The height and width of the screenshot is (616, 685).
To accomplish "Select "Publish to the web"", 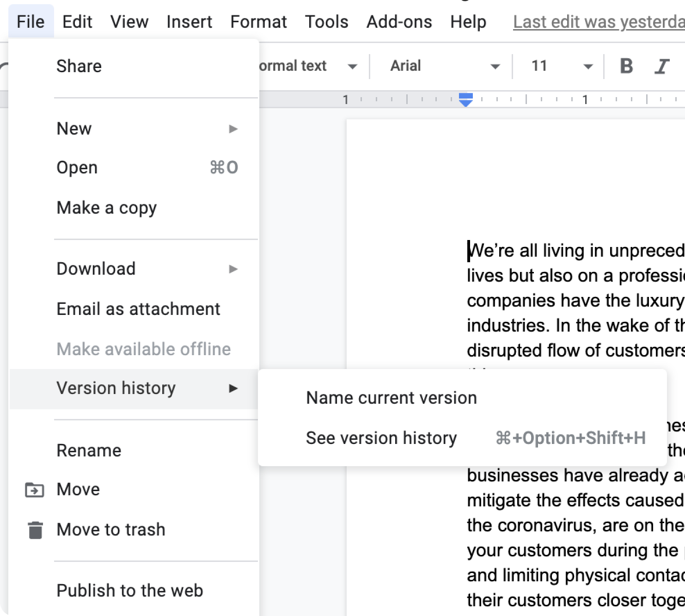I will point(130,590).
